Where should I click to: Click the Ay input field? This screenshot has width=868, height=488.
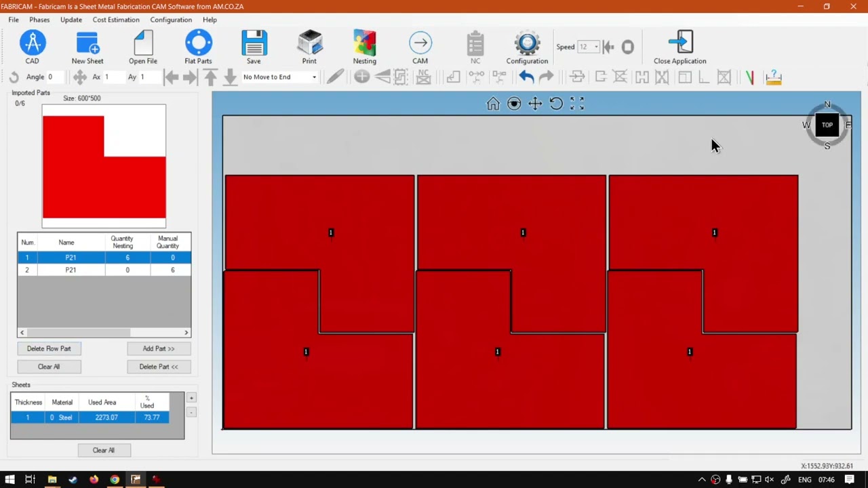149,77
